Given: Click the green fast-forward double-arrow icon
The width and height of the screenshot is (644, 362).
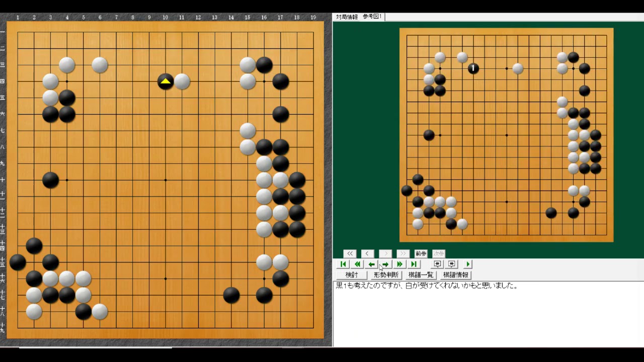Looking at the screenshot, I should [399, 264].
